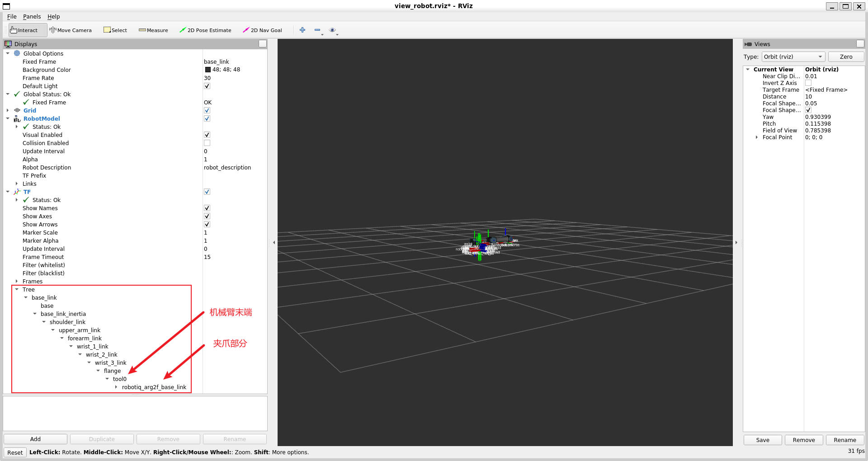Float the Views panel with its header button
The height and width of the screenshot is (461, 868).
[860, 44]
